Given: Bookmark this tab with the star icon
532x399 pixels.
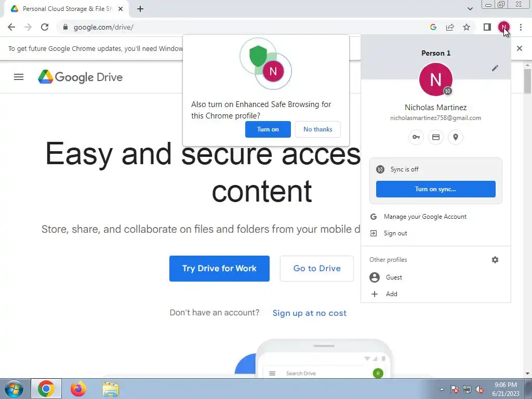Looking at the screenshot, I should click(467, 27).
